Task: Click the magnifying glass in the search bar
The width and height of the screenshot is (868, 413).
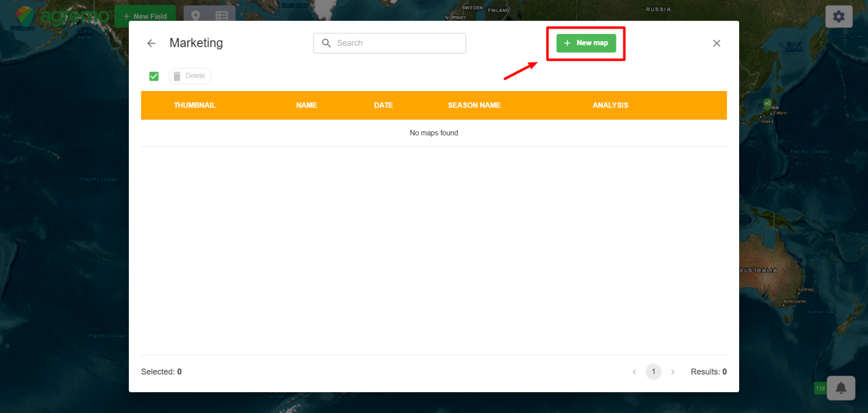Action: point(326,43)
